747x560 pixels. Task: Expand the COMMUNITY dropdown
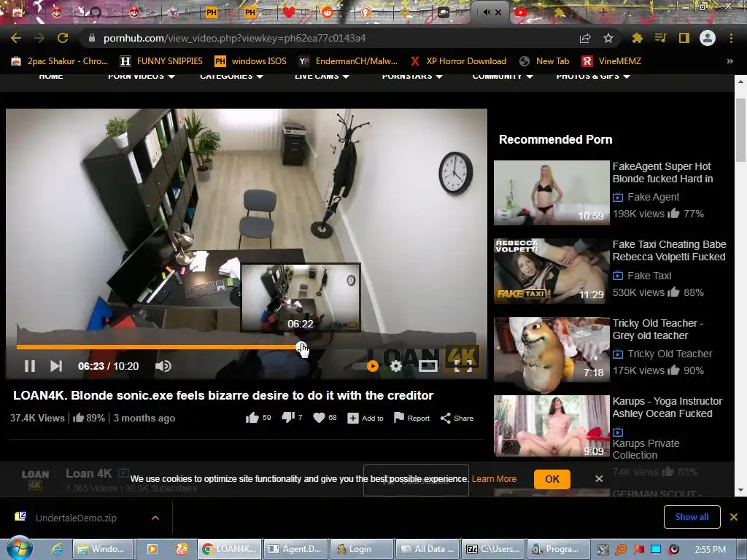click(x=502, y=76)
